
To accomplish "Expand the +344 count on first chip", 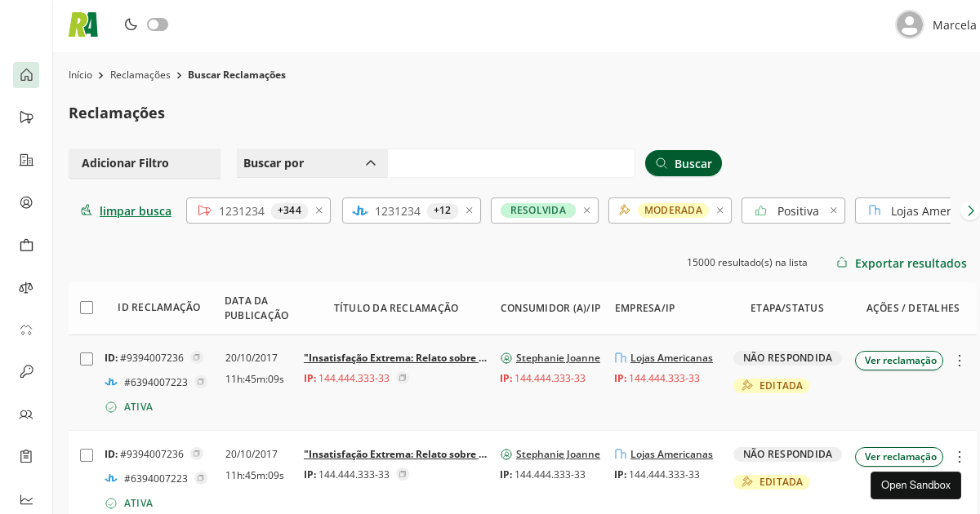I will click(289, 210).
